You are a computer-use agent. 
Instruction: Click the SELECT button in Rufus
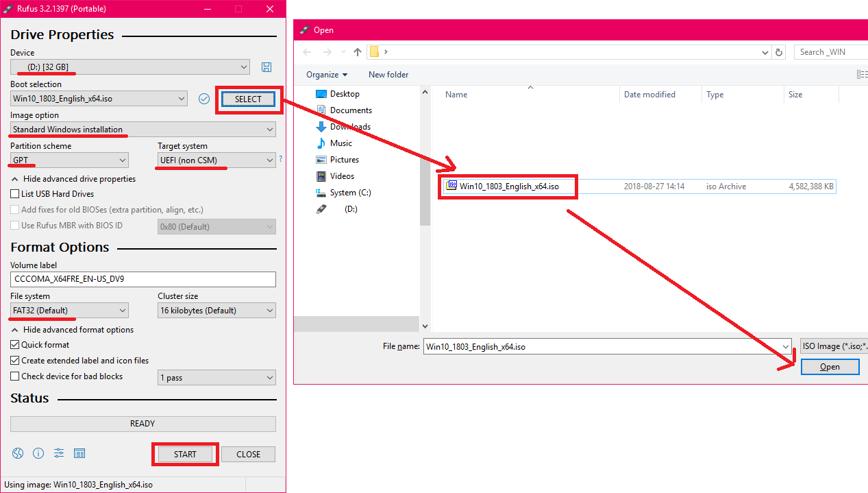[x=248, y=99]
